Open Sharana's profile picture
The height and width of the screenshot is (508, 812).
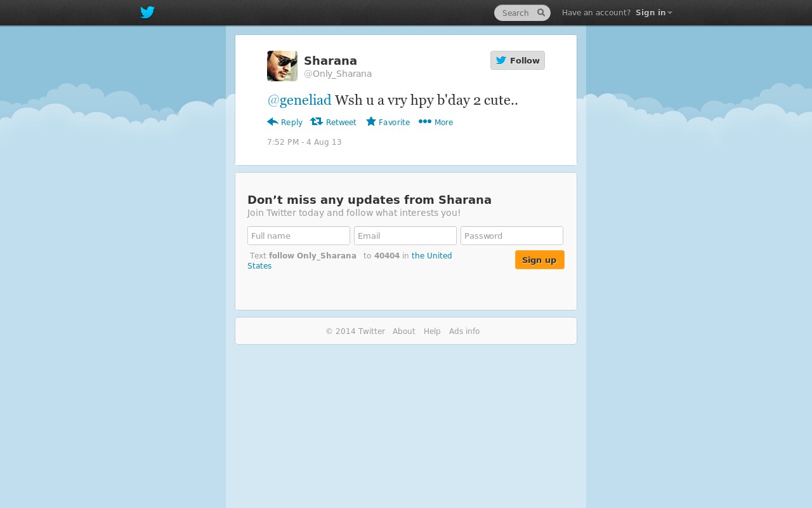[x=282, y=66]
